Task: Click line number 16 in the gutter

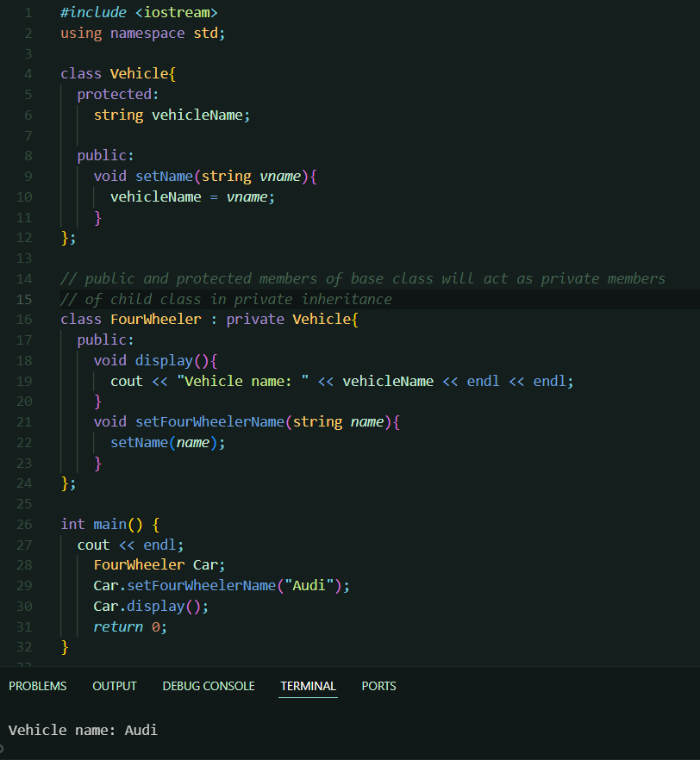Action: pos(24,320)
